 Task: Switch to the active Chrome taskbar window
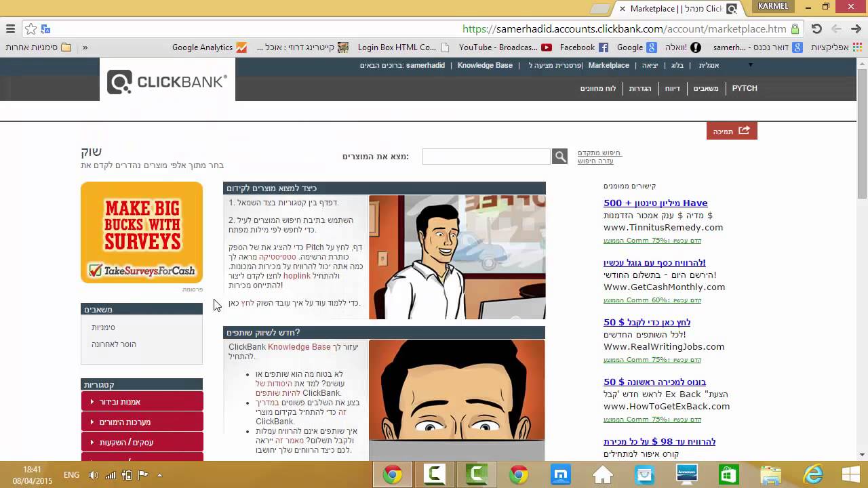coord(391,474)
